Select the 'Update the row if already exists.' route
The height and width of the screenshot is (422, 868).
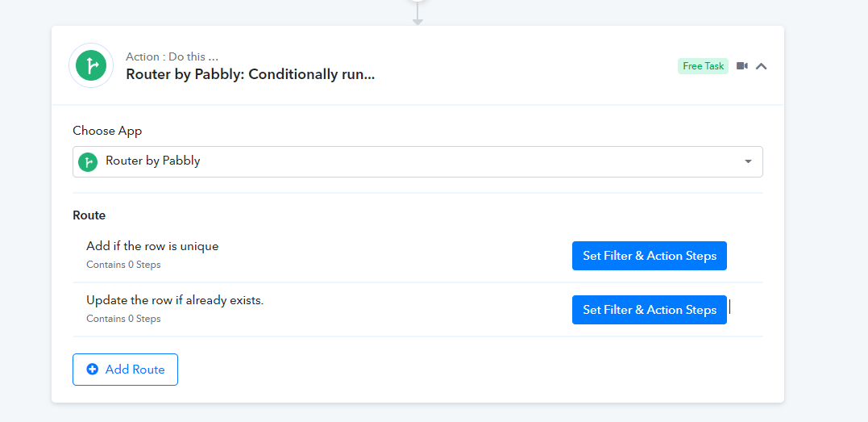175,300
